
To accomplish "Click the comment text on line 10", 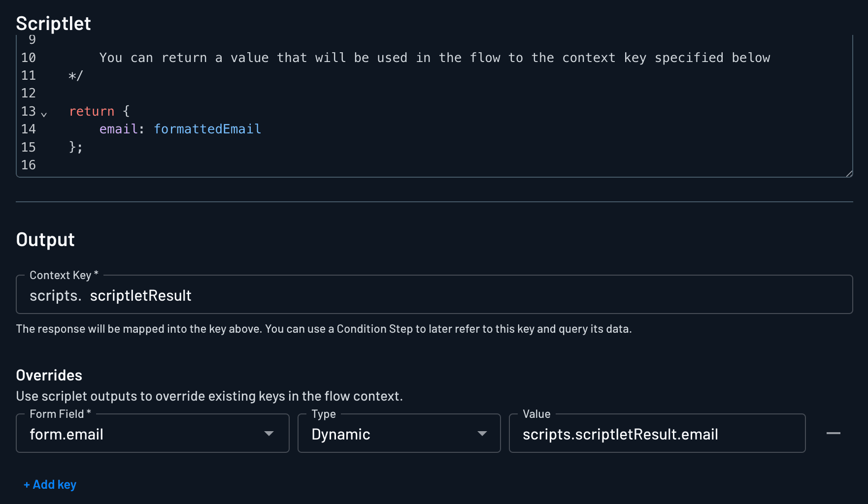I will [434, 58].
